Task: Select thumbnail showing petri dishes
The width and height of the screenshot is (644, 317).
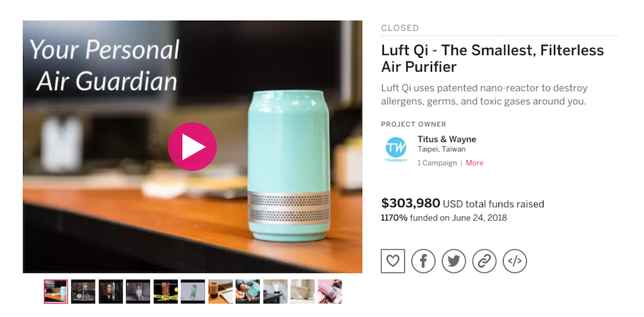Action: coord(83,291)
